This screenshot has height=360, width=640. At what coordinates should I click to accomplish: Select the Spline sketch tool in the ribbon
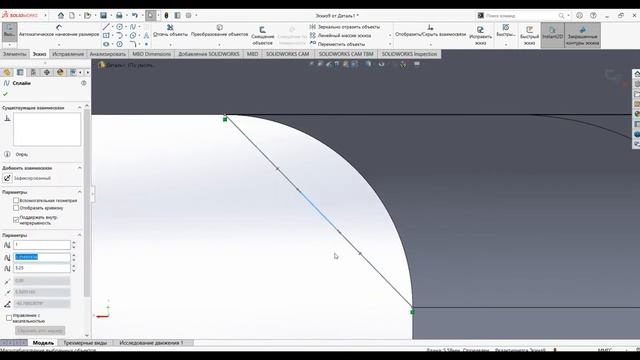tap(133, 27)
